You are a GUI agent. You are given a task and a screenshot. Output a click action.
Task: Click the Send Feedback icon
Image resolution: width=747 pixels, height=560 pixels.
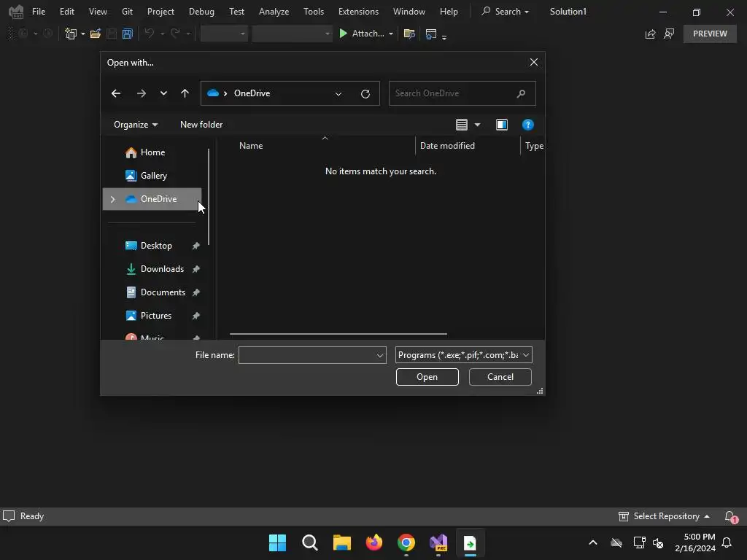tap(669, 34)
